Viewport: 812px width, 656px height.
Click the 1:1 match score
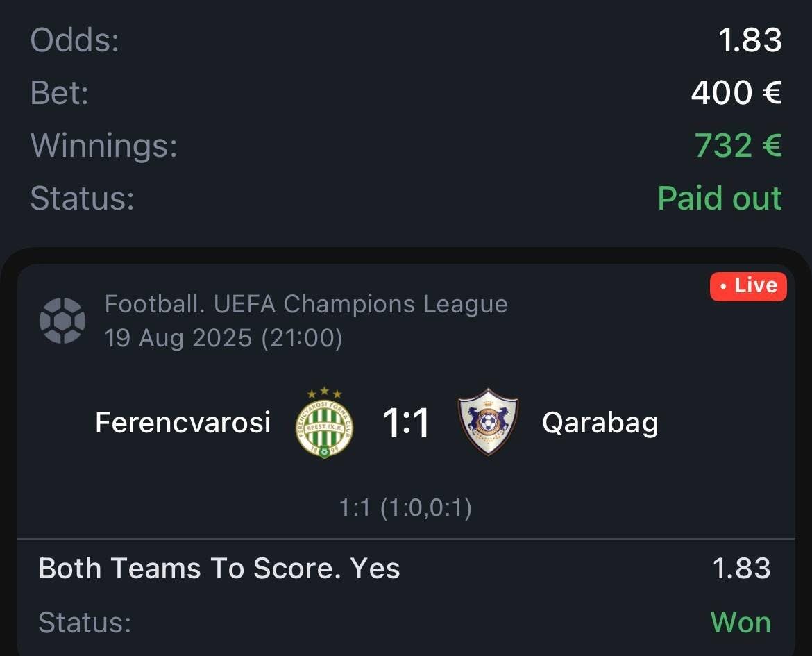pyautogui.click(x=406, y=423)
